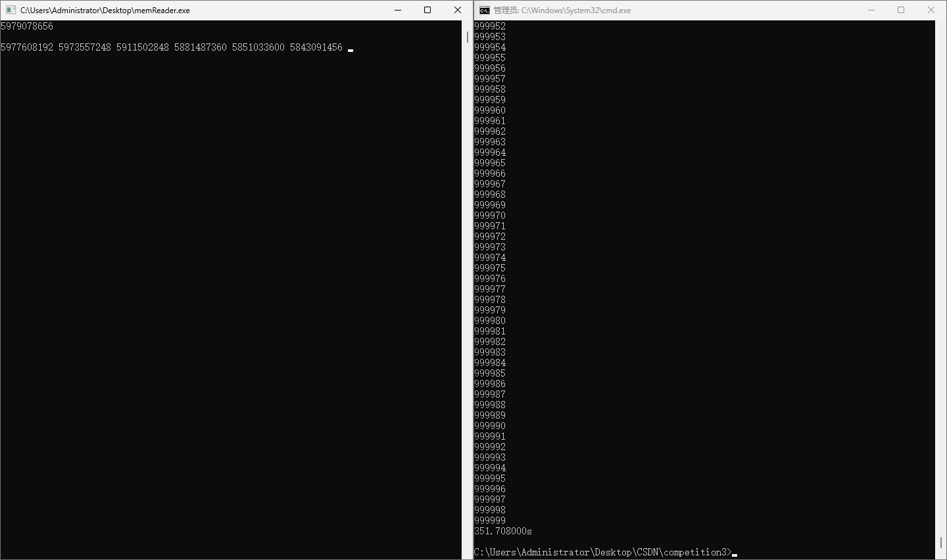The width and height of the screenshot is (947, 560).
Task: Click output line 999960 in cmd
Action: click(x=490, y=110)
